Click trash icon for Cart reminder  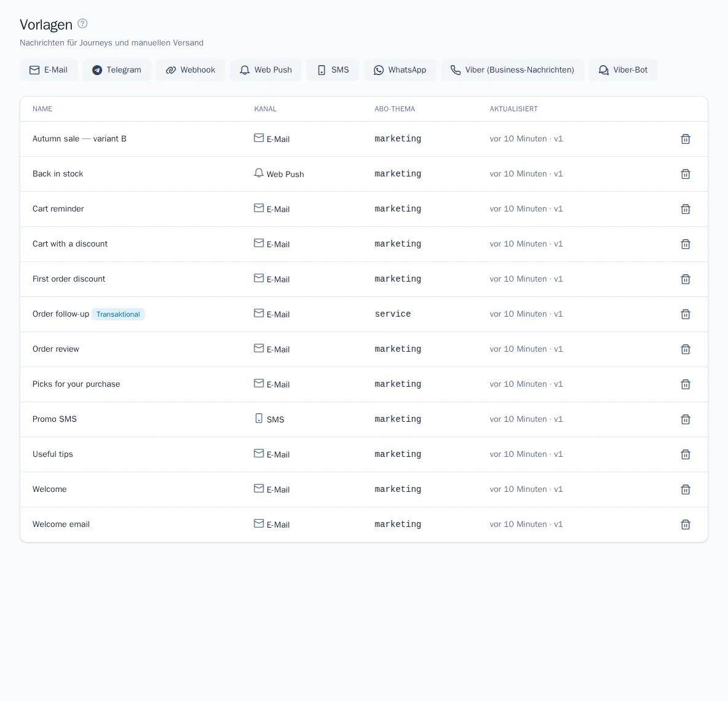(x=686, y=209)
